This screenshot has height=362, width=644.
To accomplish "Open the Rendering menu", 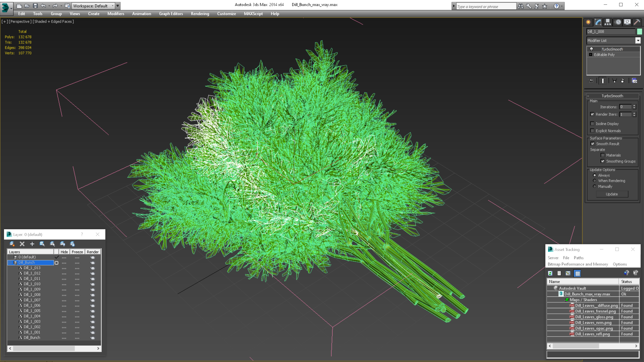I will (200, 14).
